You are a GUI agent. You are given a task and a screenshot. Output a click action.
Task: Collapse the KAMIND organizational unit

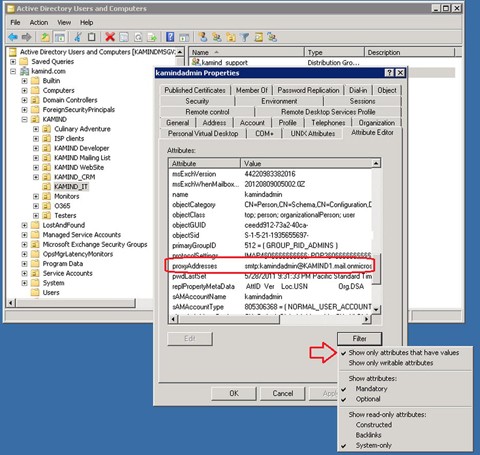[24, 119]
